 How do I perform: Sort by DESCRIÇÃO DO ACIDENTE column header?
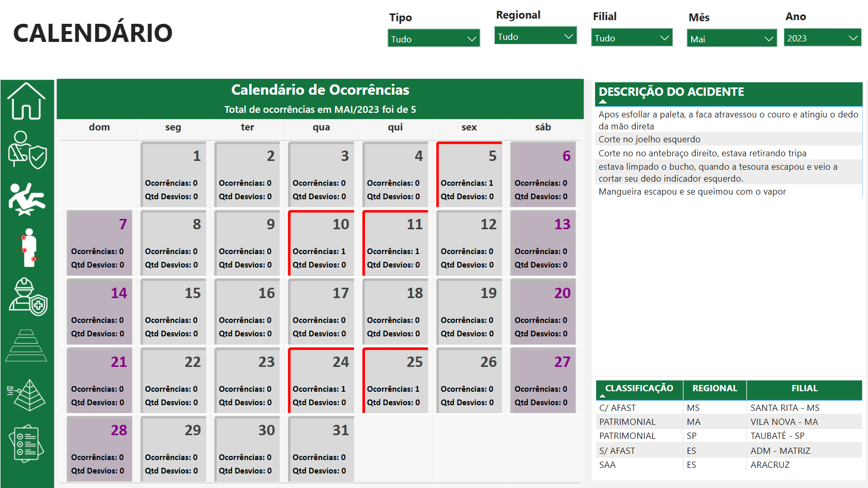[671, 92]
